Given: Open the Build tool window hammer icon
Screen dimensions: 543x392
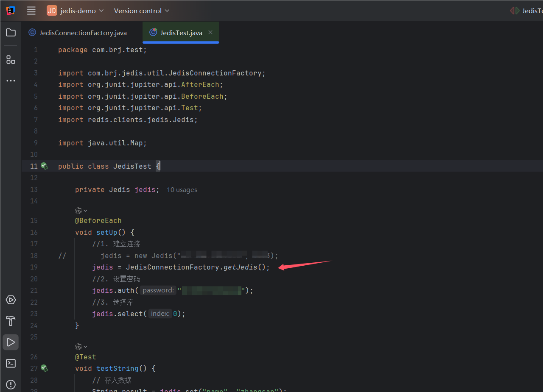Looking at the screenshot, I should point(11,321).
